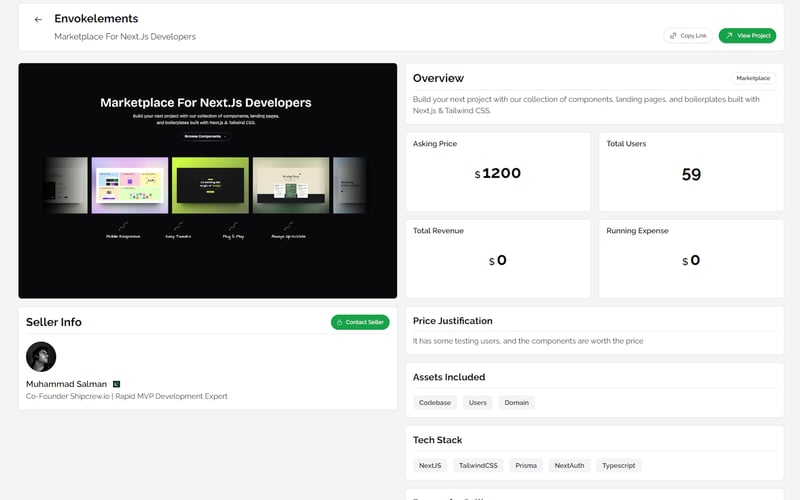The width and height of the screenshot is (800, 500).
Task: Click Muhammad Salman's profile avatar
Action: coord(41,357)
